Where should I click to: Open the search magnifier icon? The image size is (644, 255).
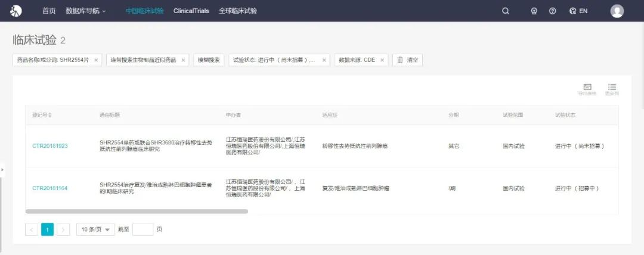(x=506, y=11)
